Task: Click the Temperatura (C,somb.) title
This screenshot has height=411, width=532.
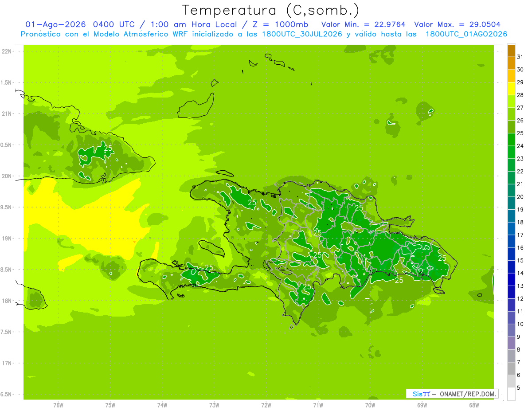Action: pyautogui.click(x=270, y=10)
